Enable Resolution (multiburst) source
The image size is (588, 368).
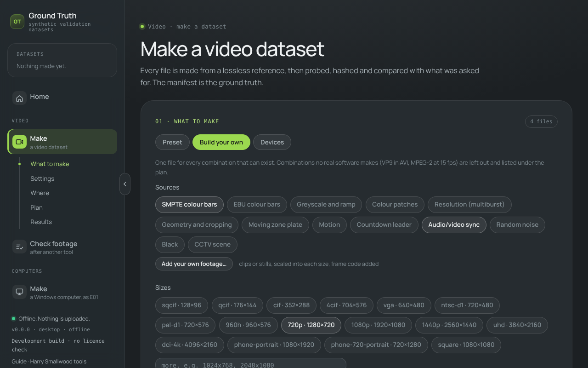coord(469,205)
